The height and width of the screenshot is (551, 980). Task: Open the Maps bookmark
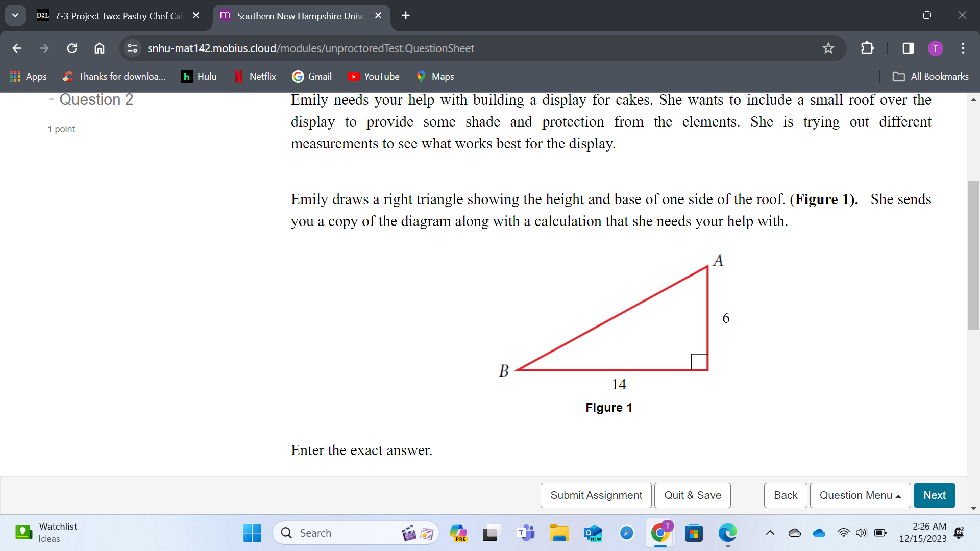(435, 76)
